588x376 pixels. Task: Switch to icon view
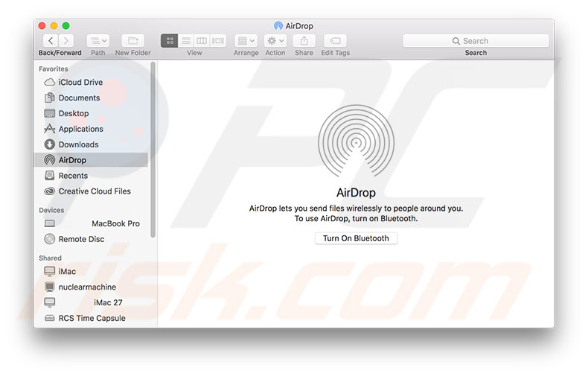[x=169, y=40]
